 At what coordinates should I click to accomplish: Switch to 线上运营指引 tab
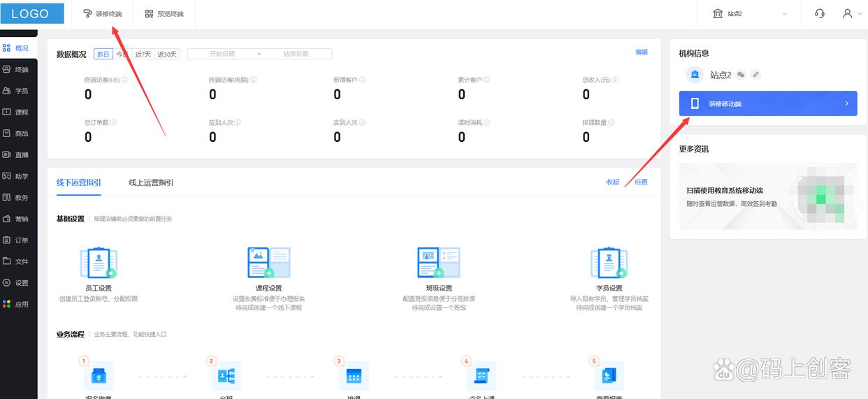tap(151, 182)
